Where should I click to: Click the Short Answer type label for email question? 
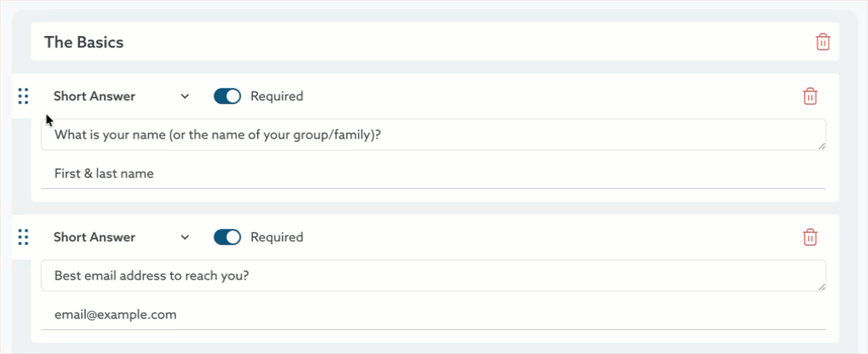tap(94, 237)
